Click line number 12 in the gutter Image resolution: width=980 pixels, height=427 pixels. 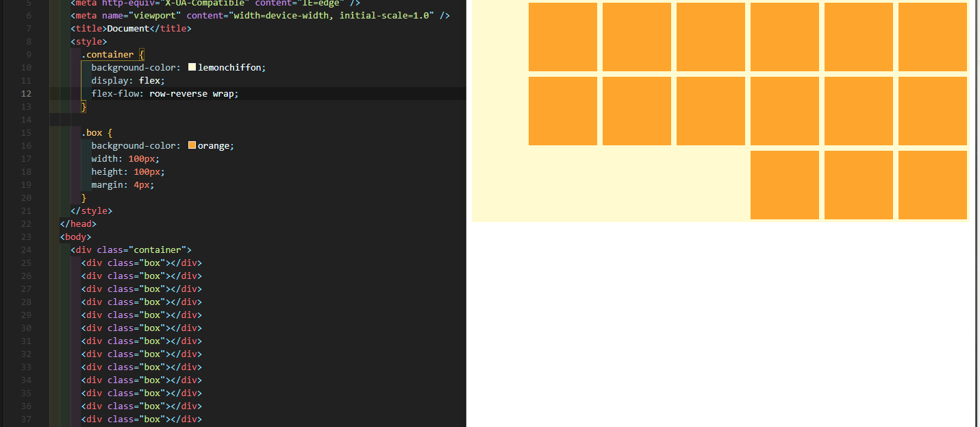26,93
